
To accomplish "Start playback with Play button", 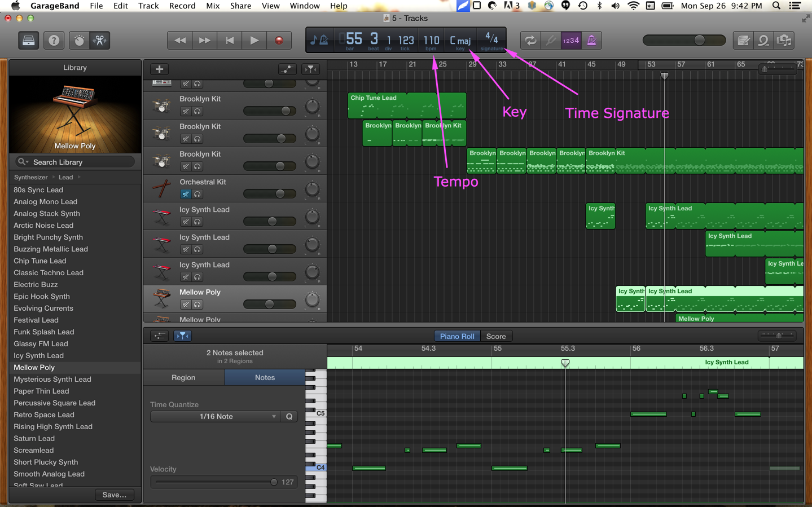I will pos(254,41).
